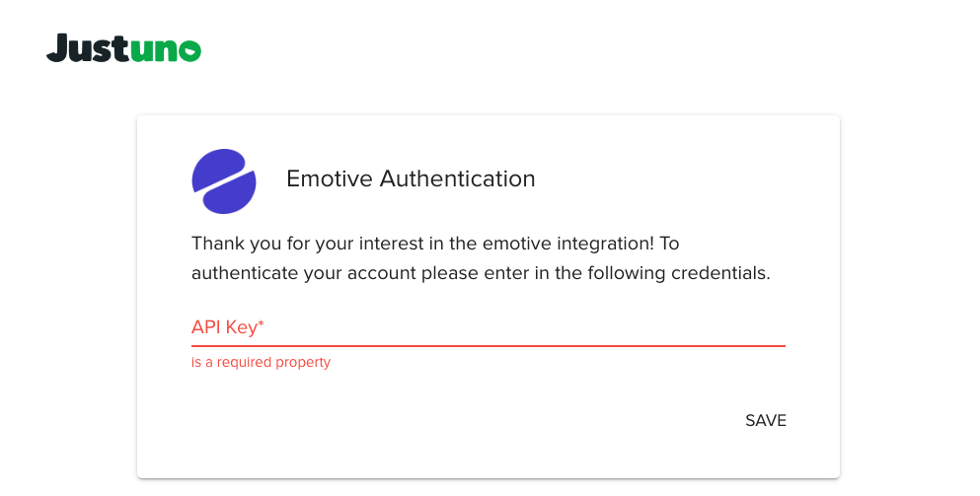This screenshot has width=980, height=496.
Task: Click the blank page background right of the Justuno logo
Action: (592, 49)
